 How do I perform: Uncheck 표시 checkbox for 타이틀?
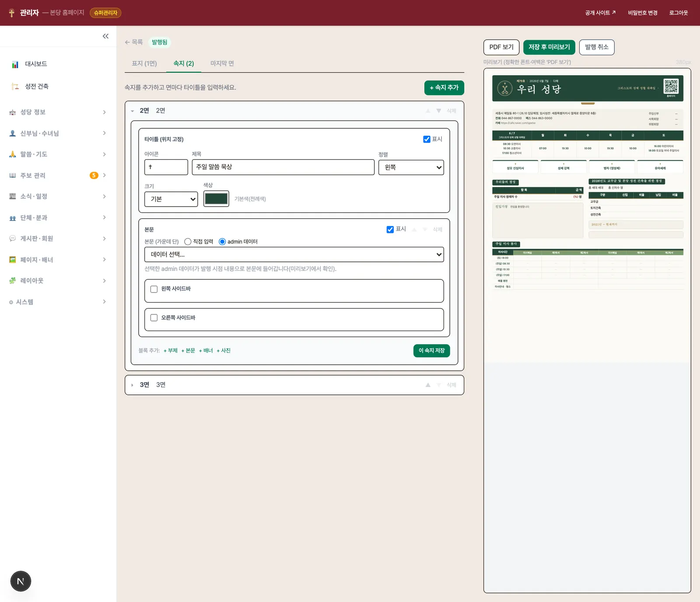(427, 139)
